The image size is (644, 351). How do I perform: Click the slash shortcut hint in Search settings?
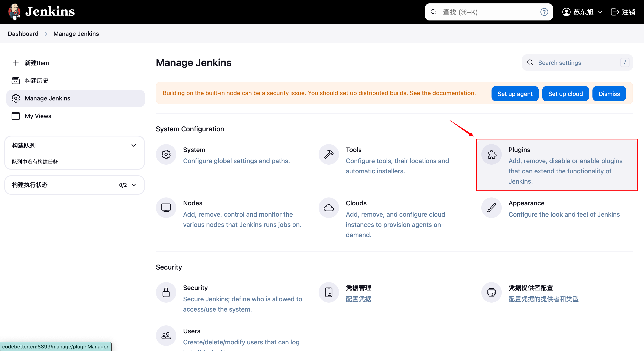pos(625,63)
